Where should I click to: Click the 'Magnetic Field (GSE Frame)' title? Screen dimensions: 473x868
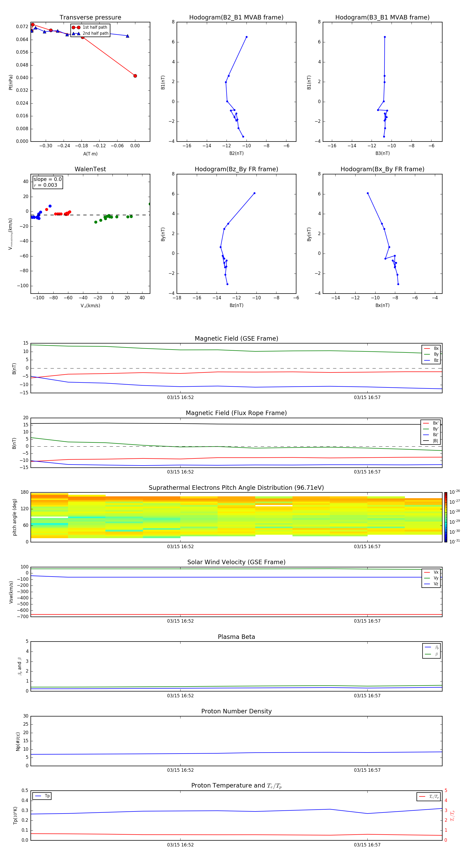click(x=236, y=339)
